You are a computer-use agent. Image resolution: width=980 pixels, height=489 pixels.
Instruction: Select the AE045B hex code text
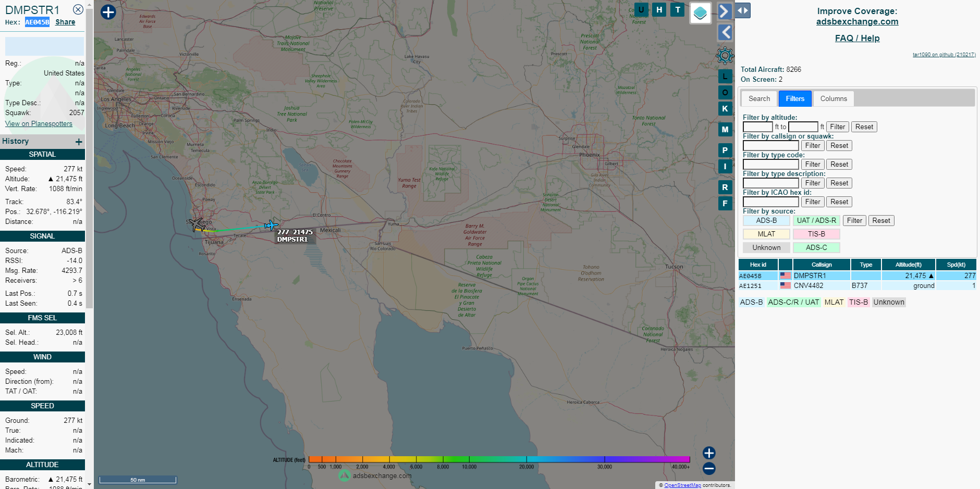click(37, 22)
